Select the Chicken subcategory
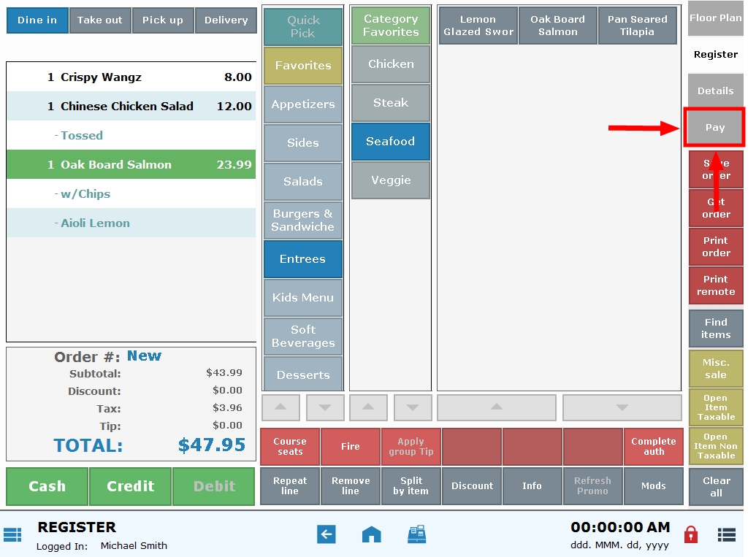This screenshot has width=756, height=557. 391,64
